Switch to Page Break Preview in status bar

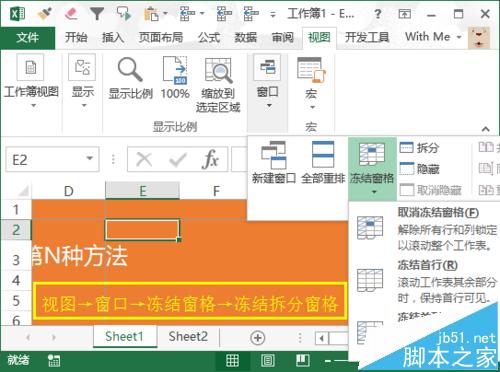pos(303,360)
